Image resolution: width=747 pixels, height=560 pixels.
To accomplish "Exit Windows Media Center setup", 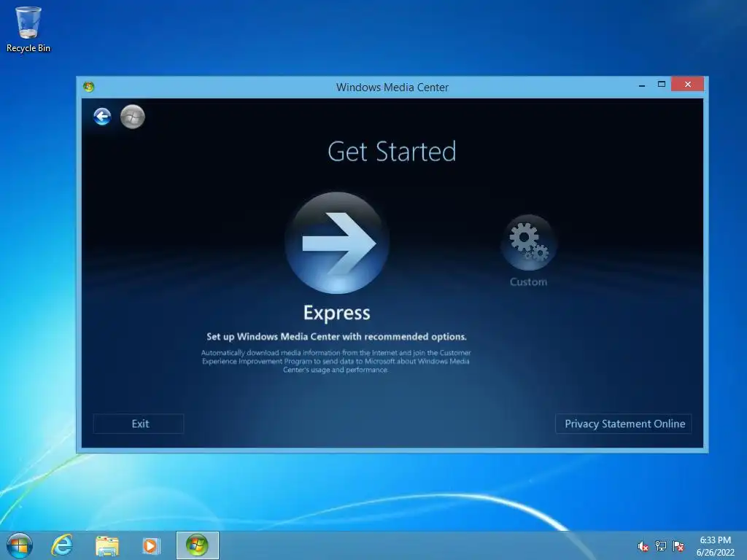I will [139, 424].
